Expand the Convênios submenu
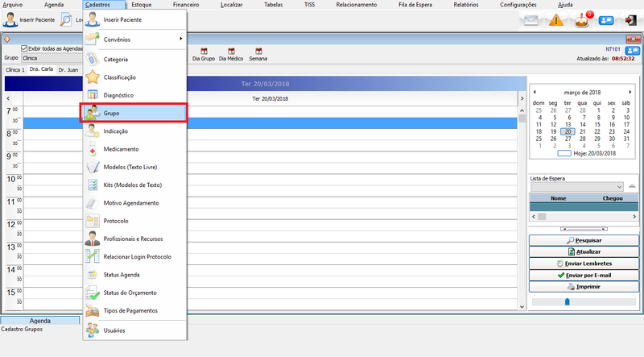The image size is (644, 357). [x=134, y=39]
